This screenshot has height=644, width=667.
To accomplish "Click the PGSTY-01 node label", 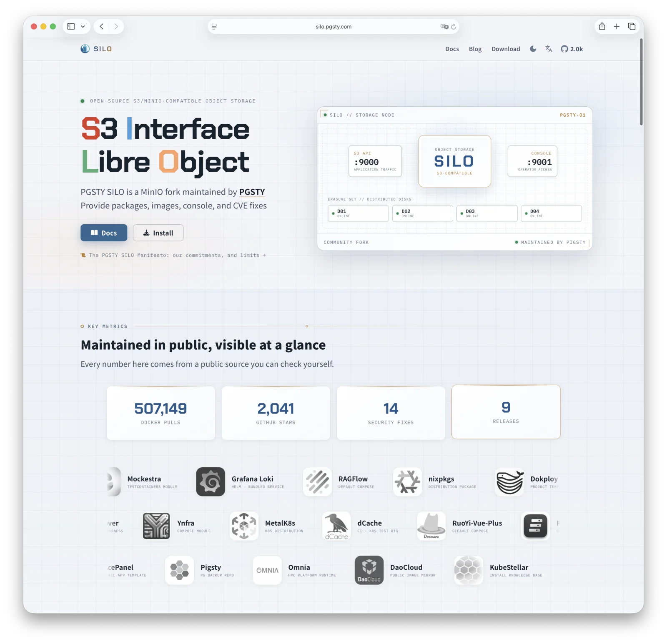I will (x=572, y=115).
